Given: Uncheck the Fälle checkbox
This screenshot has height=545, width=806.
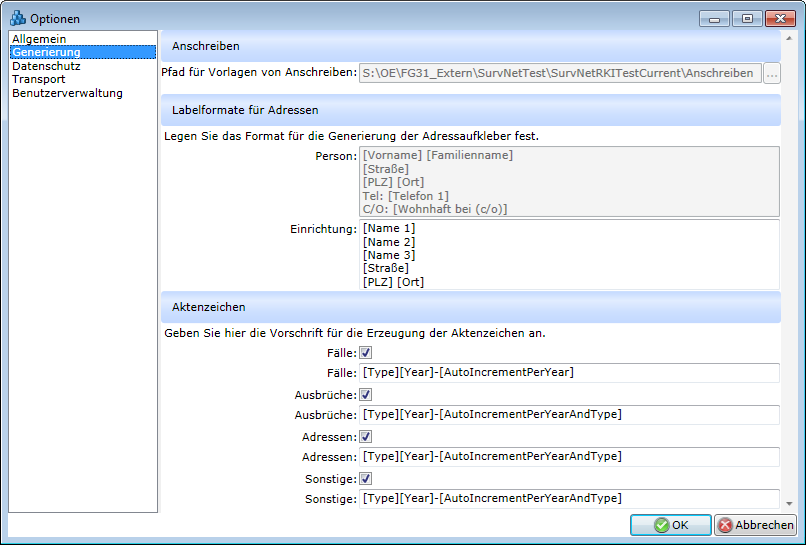Looking at the screenshot, I should tap(366, 352).
